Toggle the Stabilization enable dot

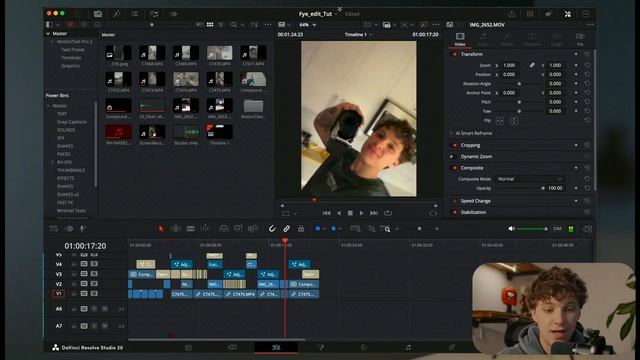pyautogui.click(x=454, y=212)
